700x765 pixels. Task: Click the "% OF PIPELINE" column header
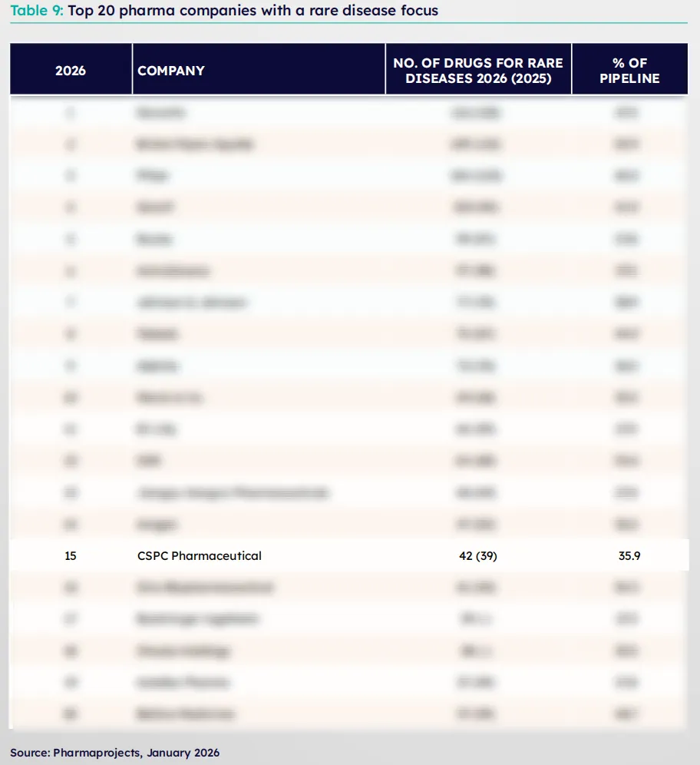point(629,71)
